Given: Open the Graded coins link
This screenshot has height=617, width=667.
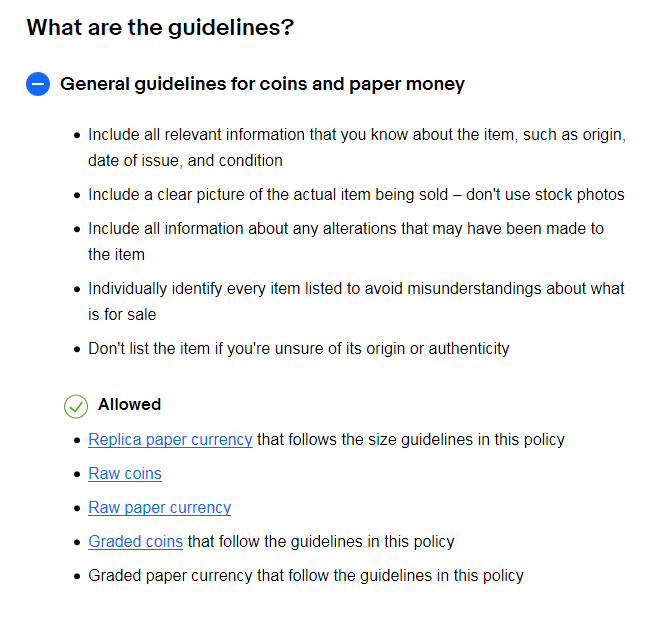Looking at the screenshot, I should point(135,542).
